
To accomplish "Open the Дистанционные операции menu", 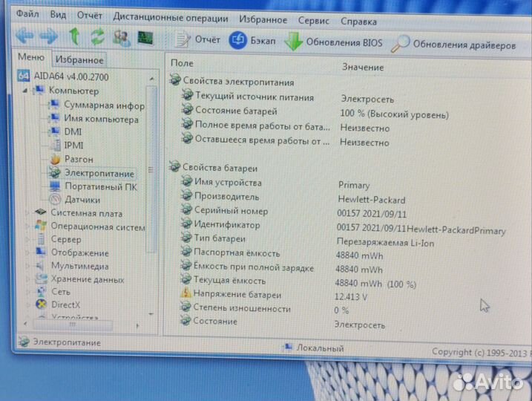I will pos(171,18).
